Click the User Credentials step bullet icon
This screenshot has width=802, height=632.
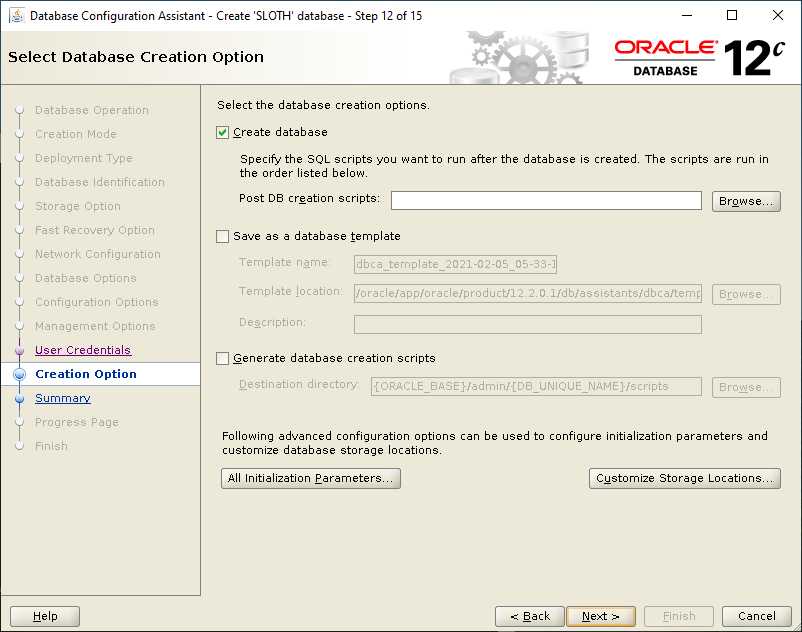19,350
